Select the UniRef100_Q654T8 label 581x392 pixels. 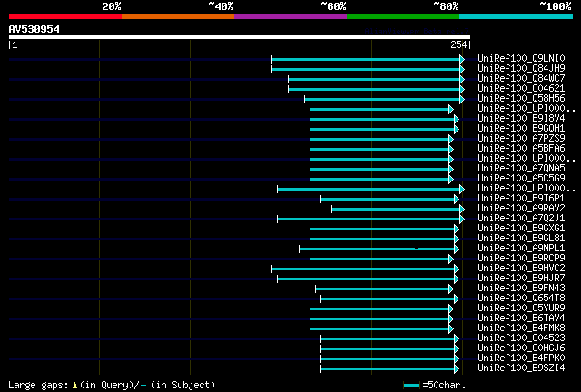[521, 299]
